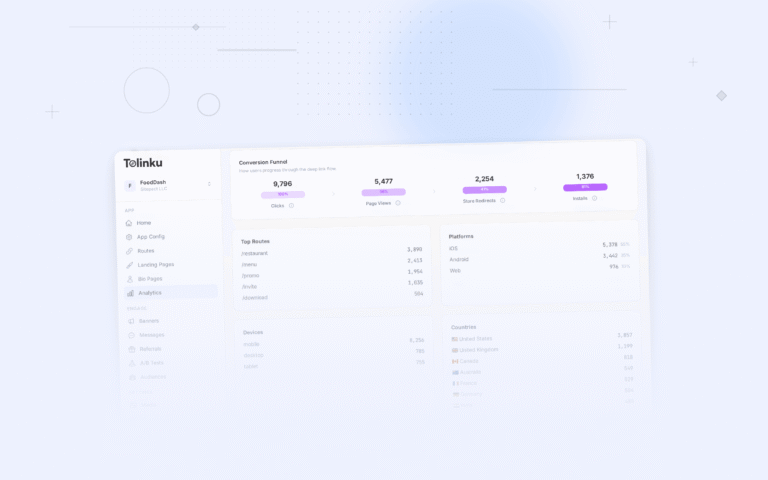Click the Tolinku logo
The image size is (768, 480).
[x=143, y=163]
